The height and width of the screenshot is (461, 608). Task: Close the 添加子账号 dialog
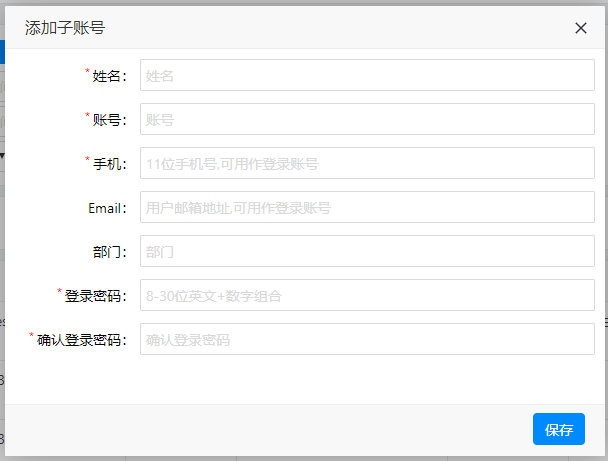pyautogui.click(x=581, y=28)
